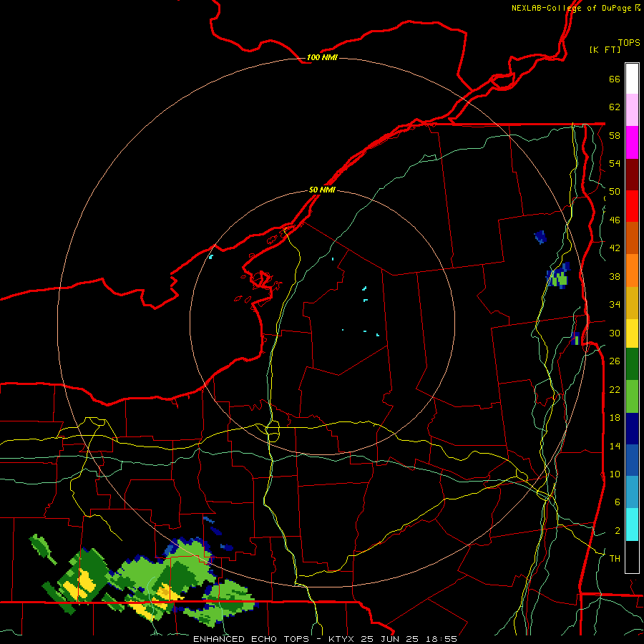
Task: Click the "46" legend value
Action: [x=615, y=220]
